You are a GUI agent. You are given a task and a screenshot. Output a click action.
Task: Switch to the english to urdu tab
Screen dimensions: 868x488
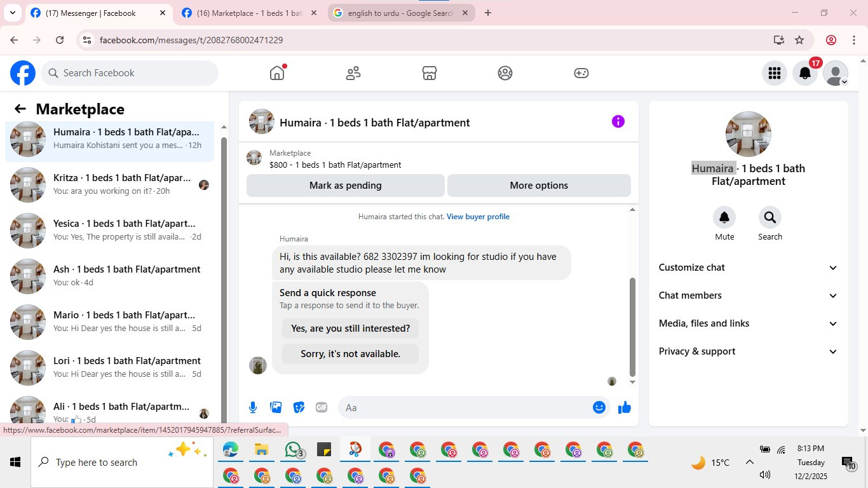(400, 13)
